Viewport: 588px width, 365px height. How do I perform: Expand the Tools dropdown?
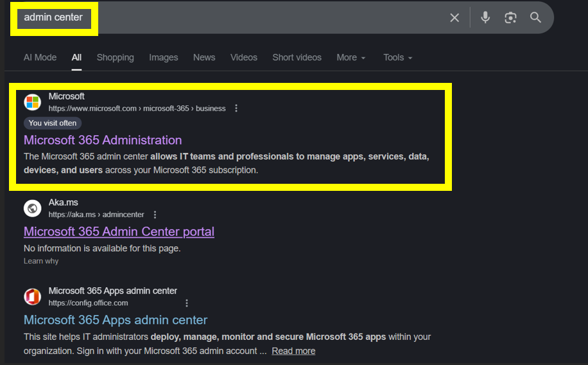[397, 57]
